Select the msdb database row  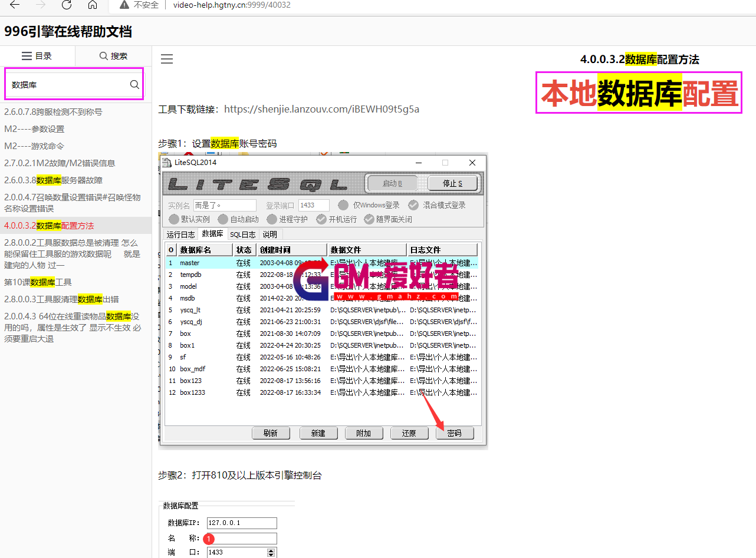pos(322,298)
